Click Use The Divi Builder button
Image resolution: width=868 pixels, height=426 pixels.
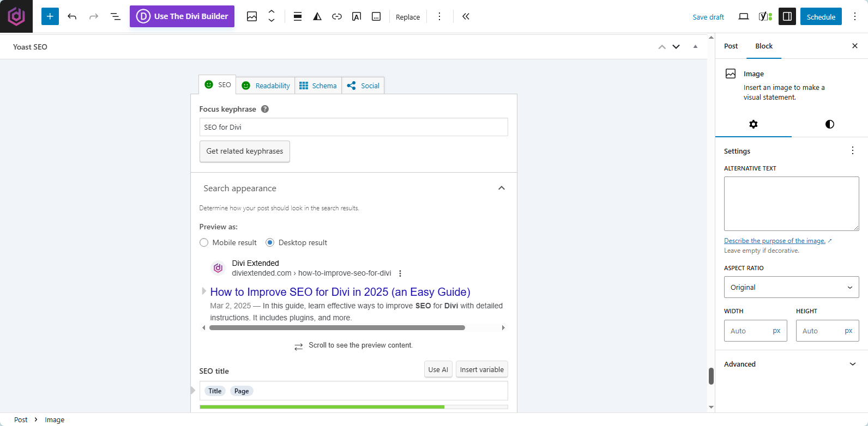(x=182, y=16)
